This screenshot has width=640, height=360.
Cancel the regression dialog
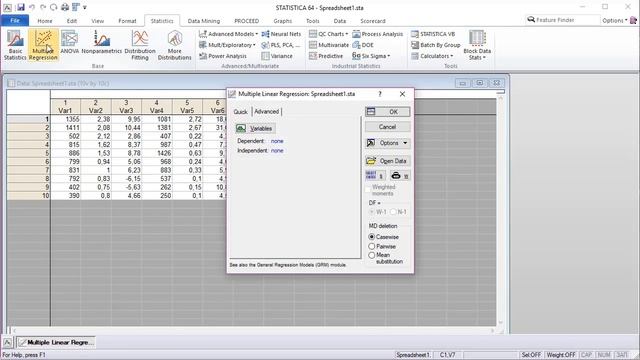click(x=387, y=127)
